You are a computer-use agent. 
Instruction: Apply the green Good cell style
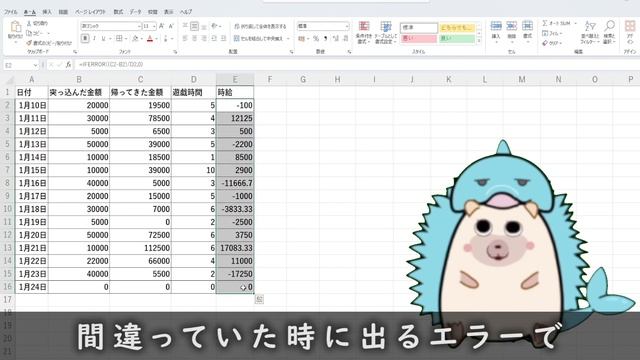pos(458,38)
